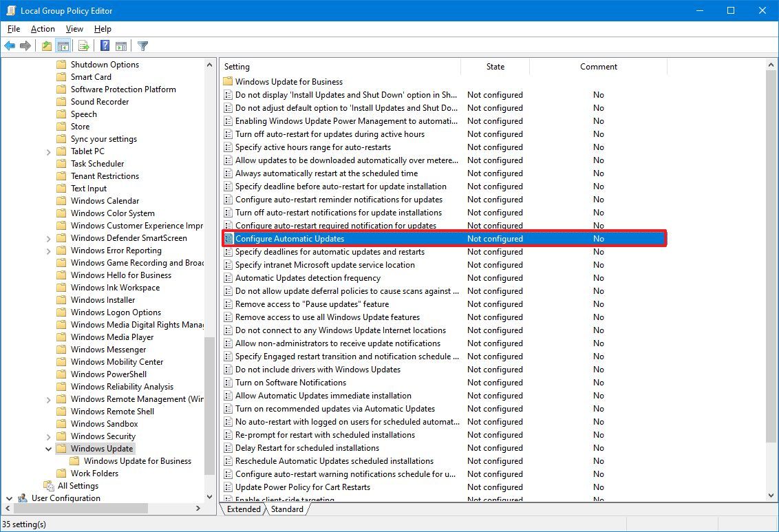Open the Action menu
Screen dimensions: 779x532
tap(43, 29)
